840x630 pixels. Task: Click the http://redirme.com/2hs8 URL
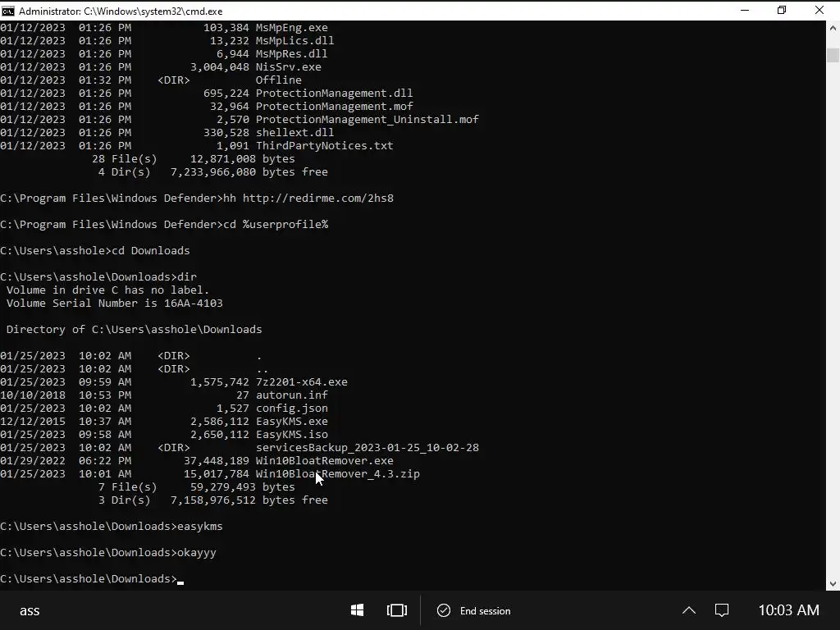318,199
